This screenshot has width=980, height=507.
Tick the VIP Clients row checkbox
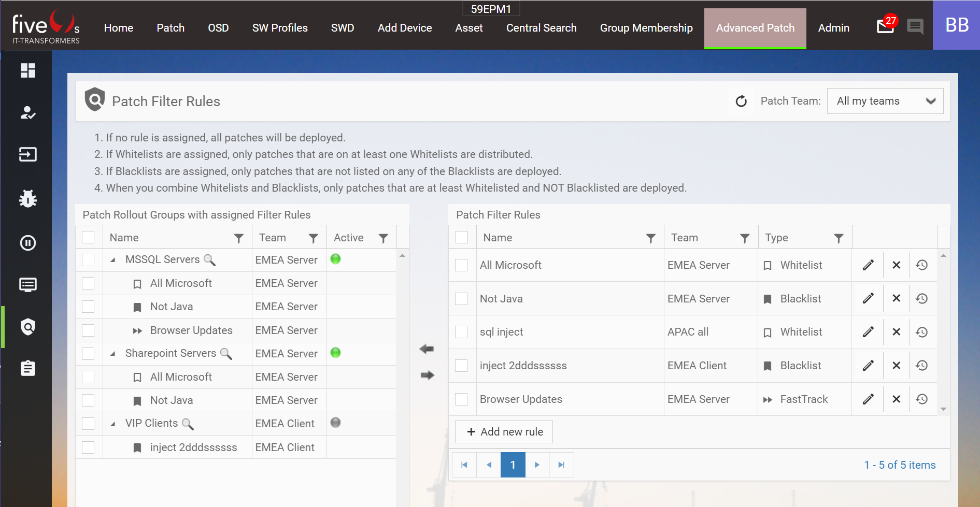click(88, 424)
